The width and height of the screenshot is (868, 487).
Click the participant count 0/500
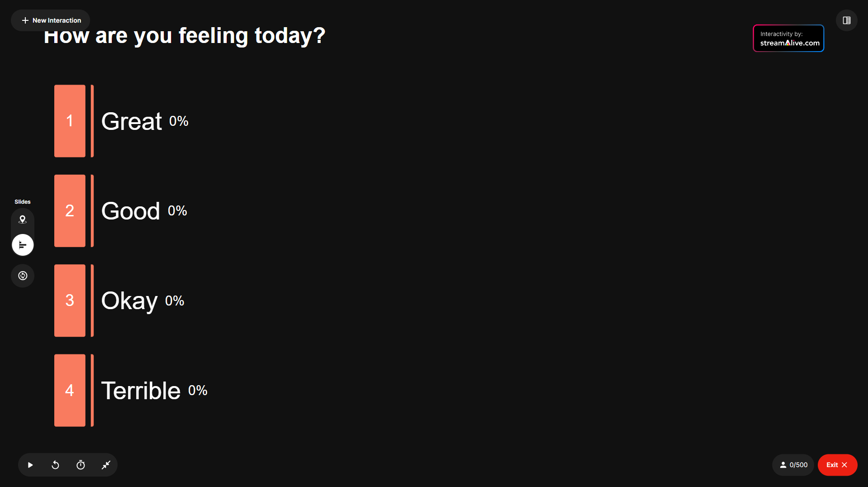[x=793, y=465]
